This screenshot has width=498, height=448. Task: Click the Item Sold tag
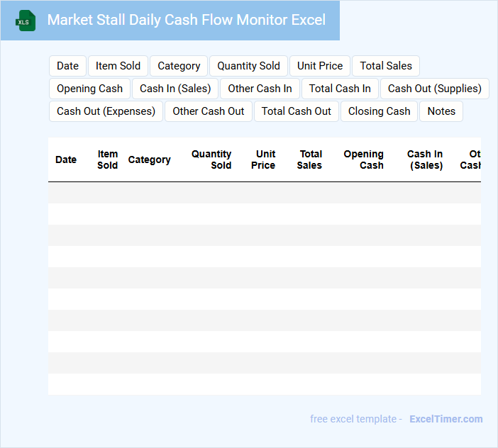coord(118,66)
